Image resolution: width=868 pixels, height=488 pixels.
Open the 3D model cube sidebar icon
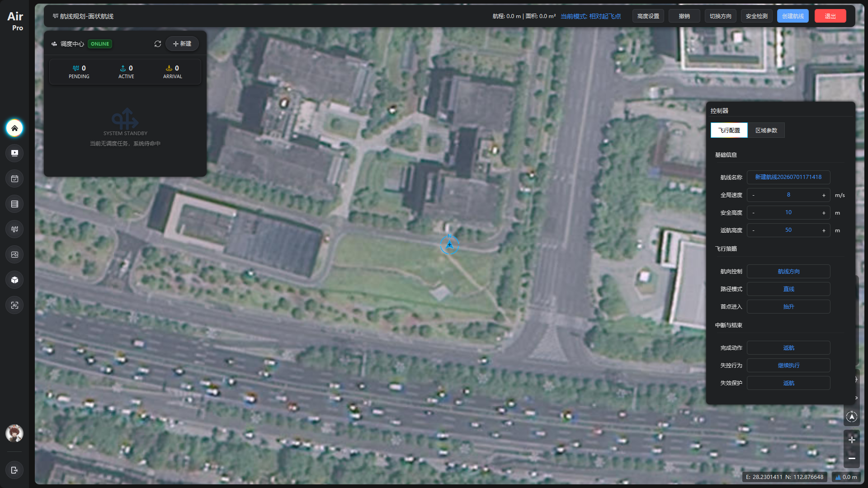[14, 280]
